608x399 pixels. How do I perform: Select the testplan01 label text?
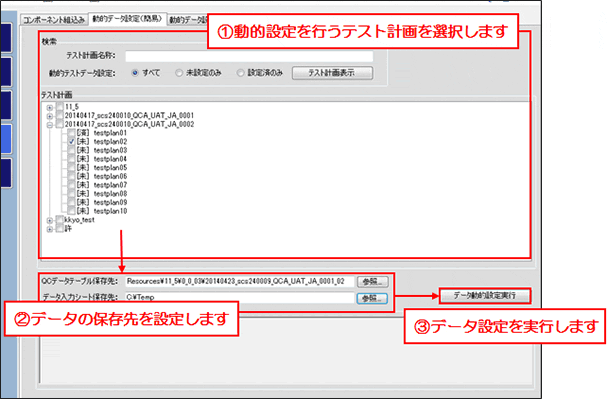[110, 133]
